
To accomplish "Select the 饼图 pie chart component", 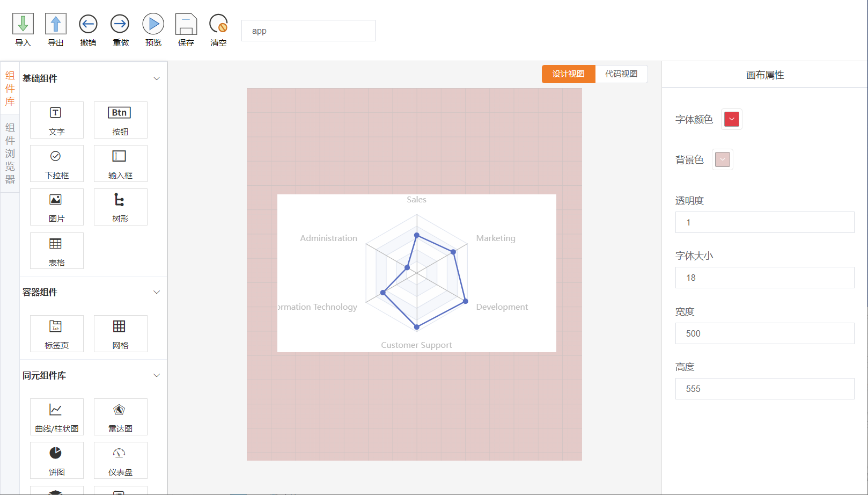I will [57, 460].
